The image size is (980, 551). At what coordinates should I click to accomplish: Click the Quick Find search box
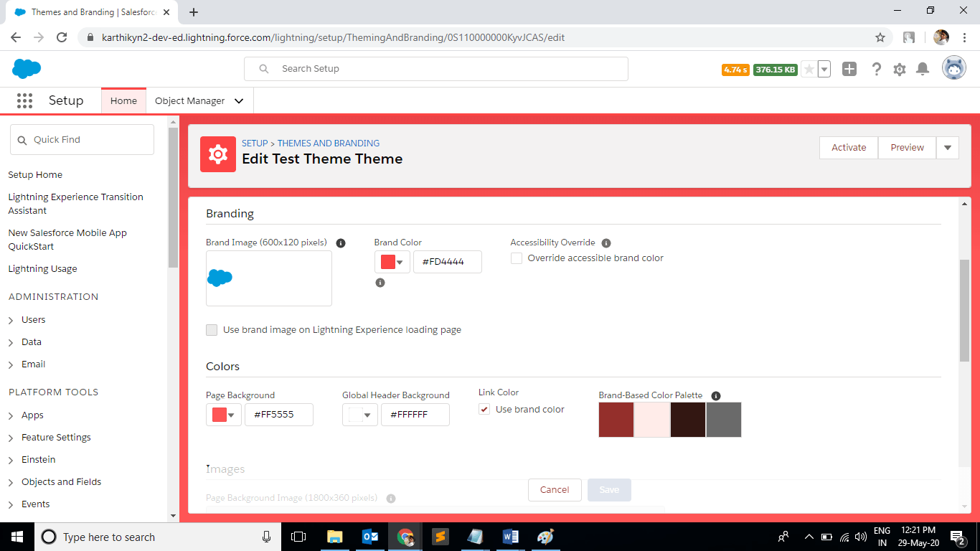click(82, 139)
